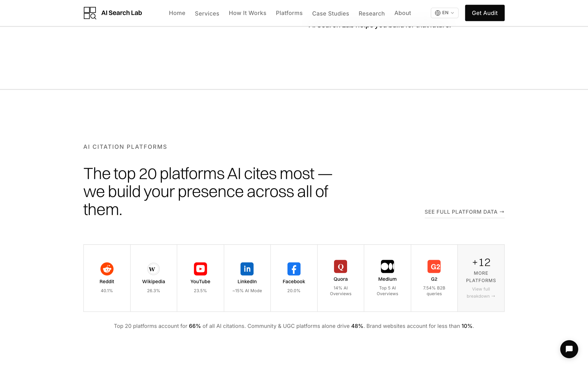Click the YouTube platform icon
Viewport: 588px width, 368px height.
[200, 269]
